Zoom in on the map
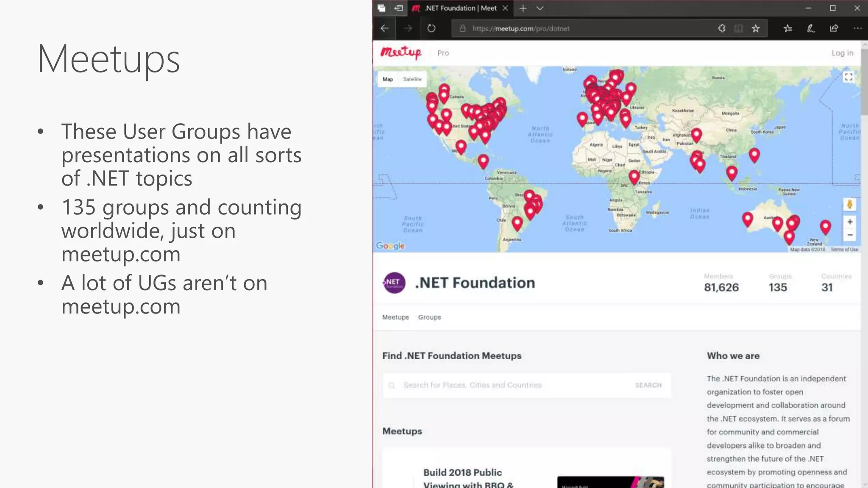 [849, 222]
